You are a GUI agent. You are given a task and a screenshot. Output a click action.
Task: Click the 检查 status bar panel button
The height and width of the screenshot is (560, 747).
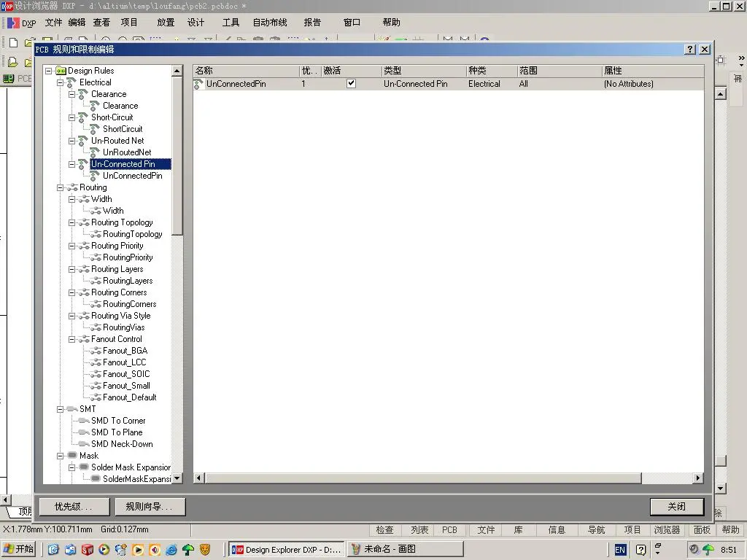385,530
